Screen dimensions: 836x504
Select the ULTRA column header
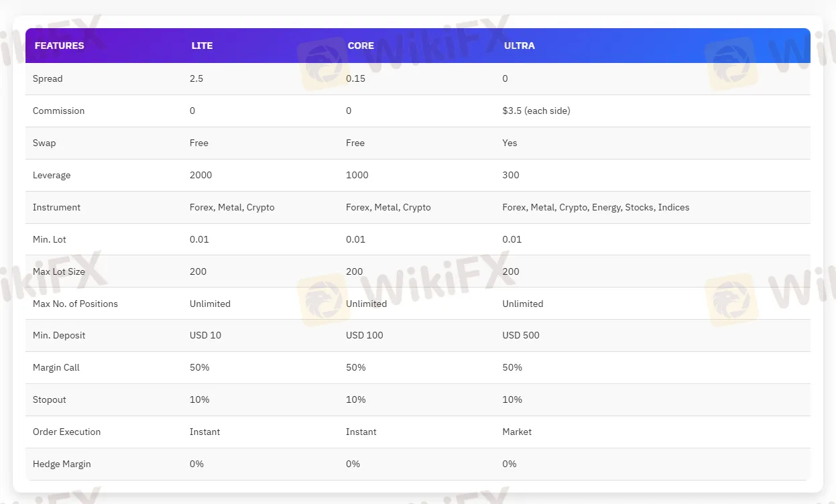520,46
